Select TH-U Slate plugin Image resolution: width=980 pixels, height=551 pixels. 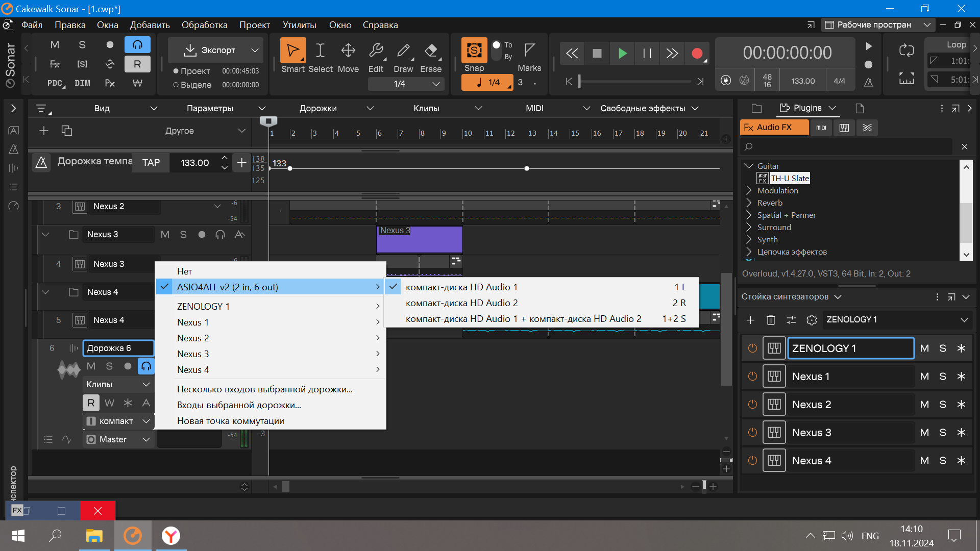pos(790,178)
